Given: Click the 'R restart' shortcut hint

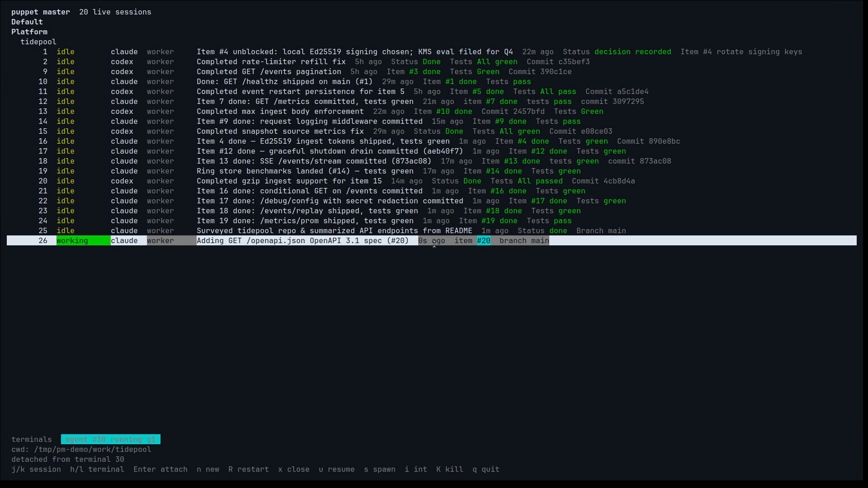Looking at the screenshot, I should click(249, 469).
